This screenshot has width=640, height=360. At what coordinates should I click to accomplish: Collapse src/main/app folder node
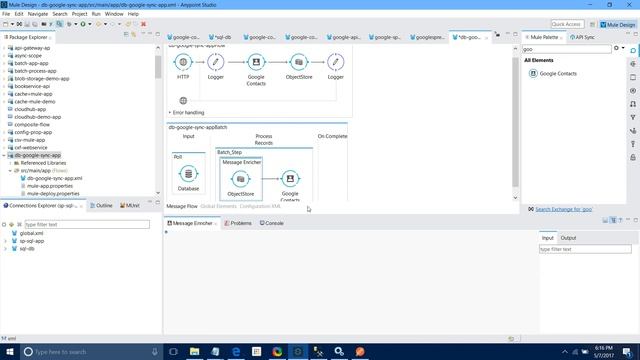[x=10, y=171]
